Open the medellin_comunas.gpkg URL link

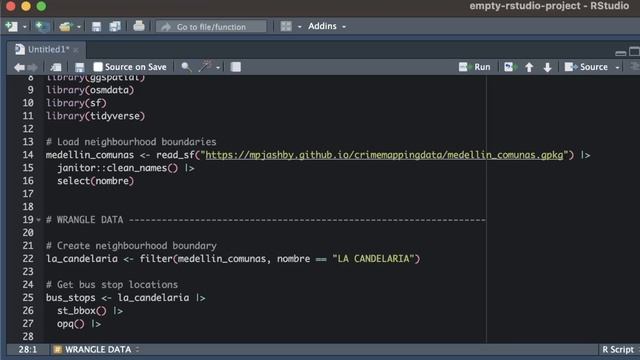tap(384, 155)
